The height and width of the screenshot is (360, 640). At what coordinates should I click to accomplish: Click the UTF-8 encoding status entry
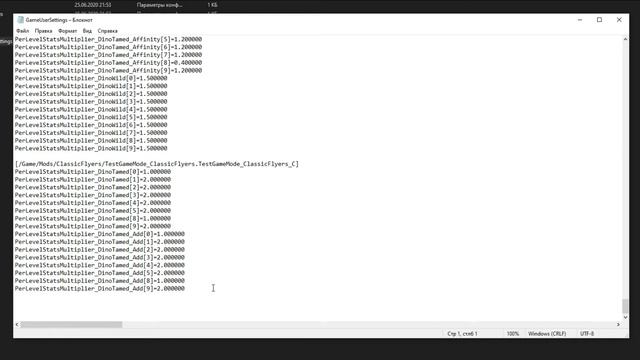[587, 334]
